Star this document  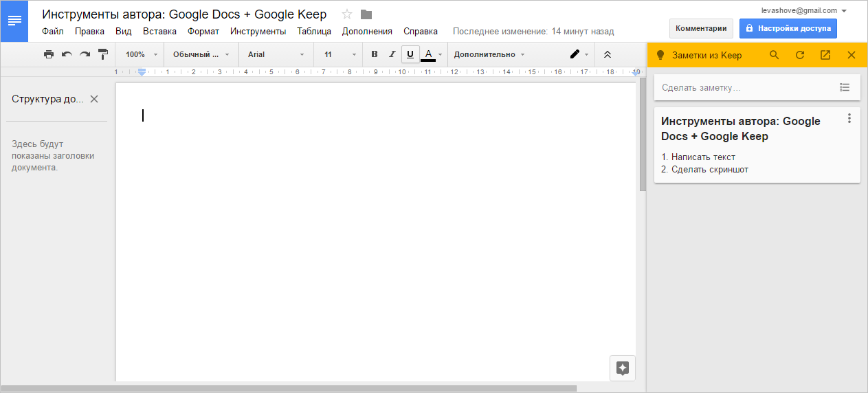[347, 14]
